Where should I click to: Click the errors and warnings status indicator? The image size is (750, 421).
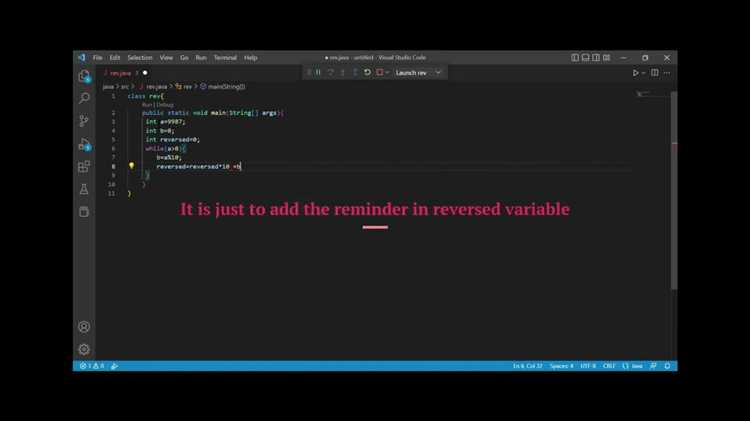pyautogui.click(x=92, y=366)
